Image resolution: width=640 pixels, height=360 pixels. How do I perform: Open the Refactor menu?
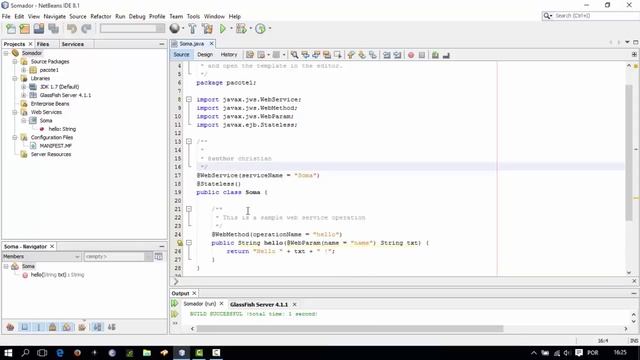[101, 16]
